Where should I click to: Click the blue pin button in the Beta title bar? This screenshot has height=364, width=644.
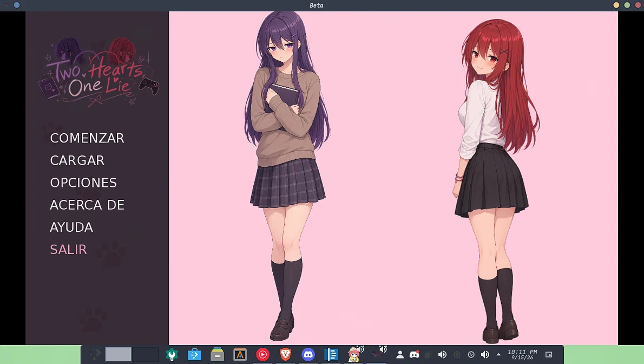click(17, 5)
